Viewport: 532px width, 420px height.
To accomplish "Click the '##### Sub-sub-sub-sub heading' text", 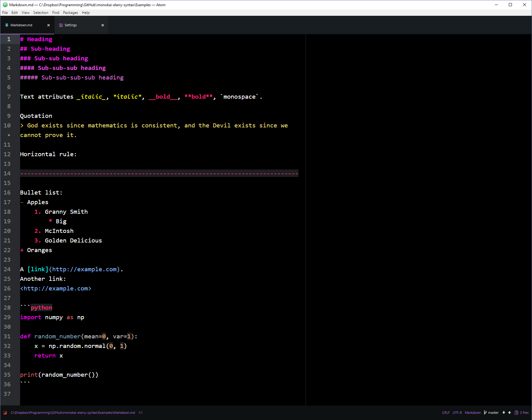I will click(72, 78).
